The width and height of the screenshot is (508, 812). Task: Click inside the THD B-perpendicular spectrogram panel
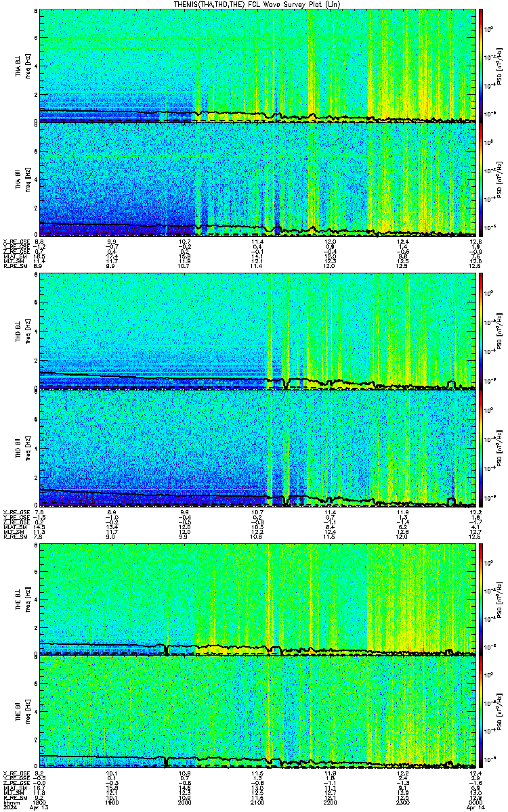click(x=258, y=333)
